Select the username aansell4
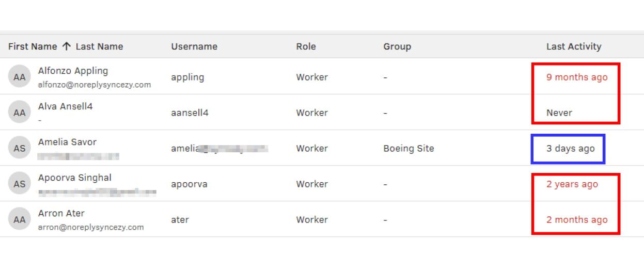Image resolution: width=644 pixels, height=270 pixels. pyautogui.click(x=190, y=113)
